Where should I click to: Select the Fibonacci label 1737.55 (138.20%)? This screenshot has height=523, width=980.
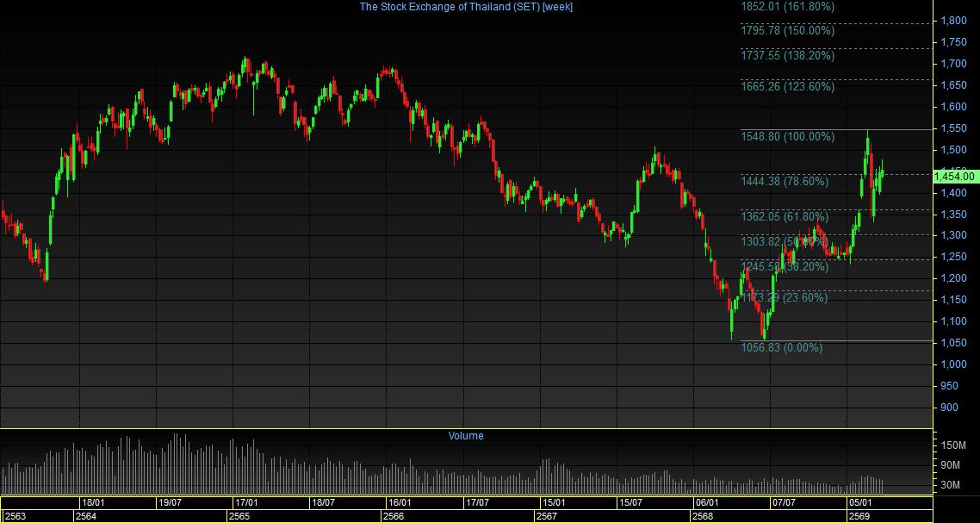click(787, 56)
